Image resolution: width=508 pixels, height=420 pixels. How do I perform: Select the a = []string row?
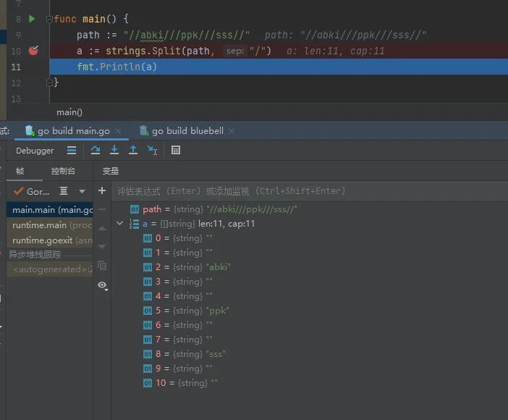(x=310, y=224)
